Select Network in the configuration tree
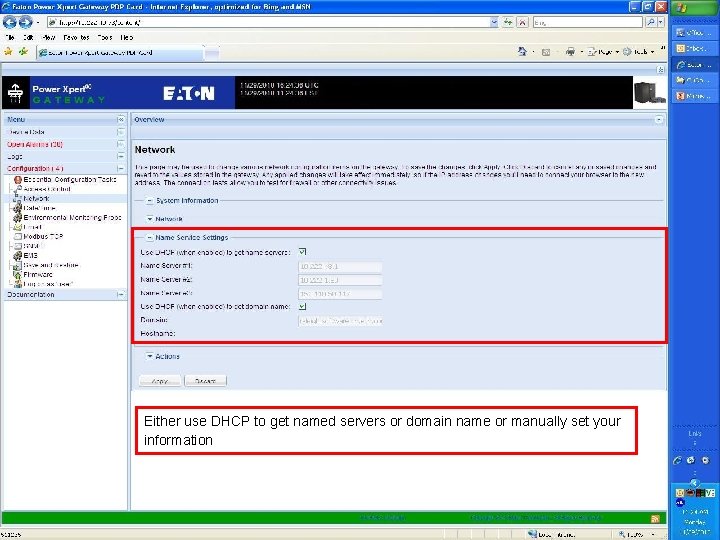Viewport: 720px width, 540px height. pyautogui.click(x=36, y=198)
